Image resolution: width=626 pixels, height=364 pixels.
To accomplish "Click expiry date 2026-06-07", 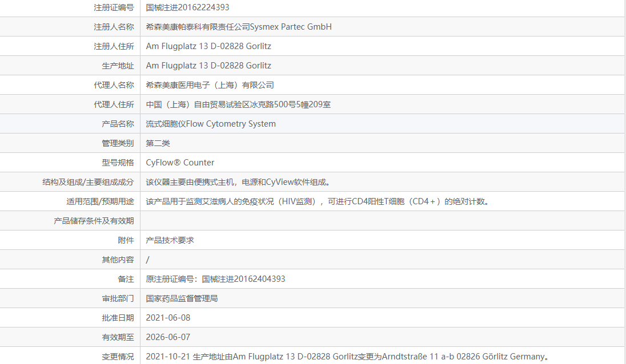I will pyautogui.click(x=168, y=337).
